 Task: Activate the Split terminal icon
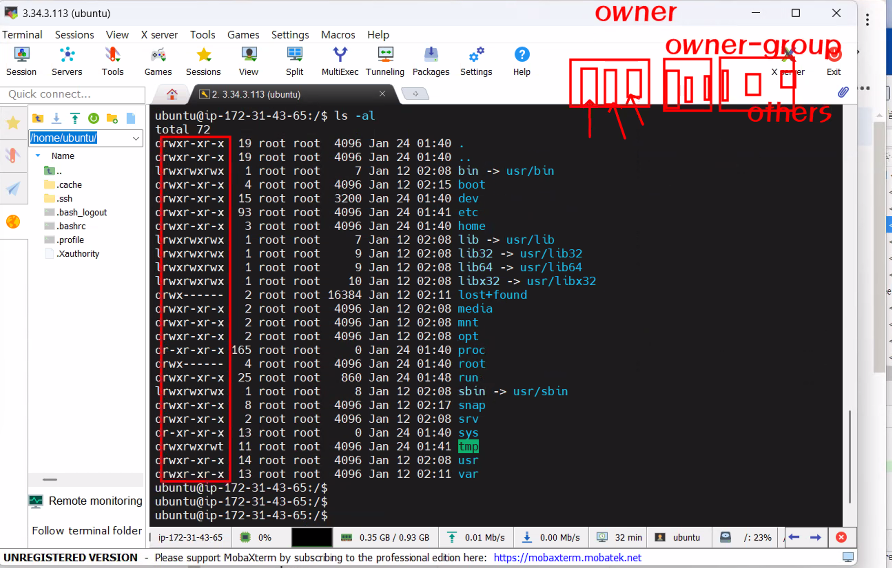point(295,61)
